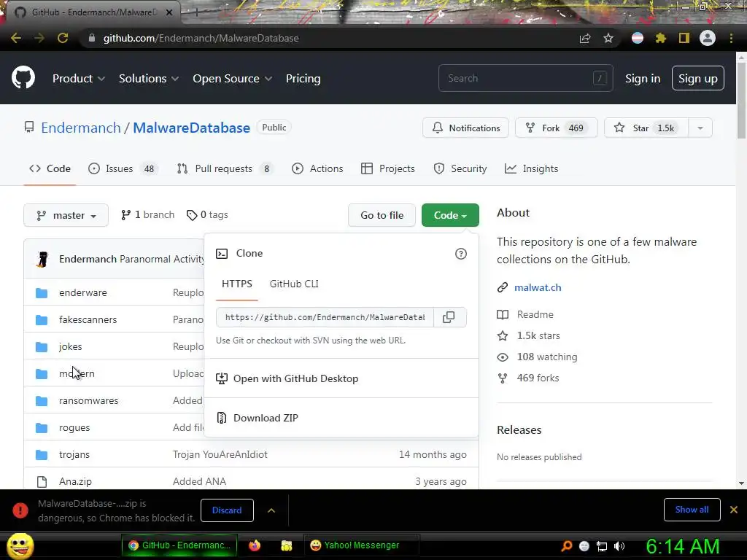Open the ransomwares folder
This screenshot has width=747, height=560.
[x=88, y=401]
